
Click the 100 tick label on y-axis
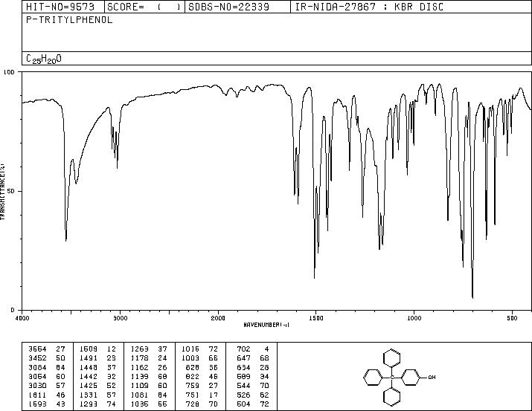pos(9,72)
